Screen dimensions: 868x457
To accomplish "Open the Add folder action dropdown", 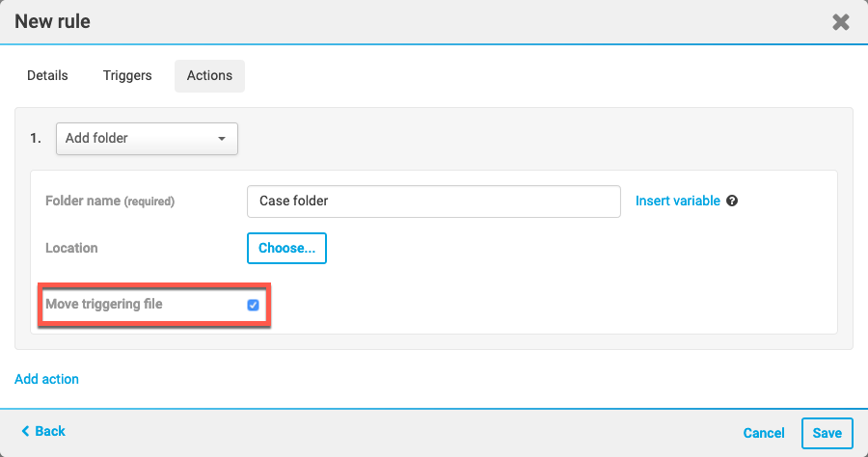I will (147, 139).
